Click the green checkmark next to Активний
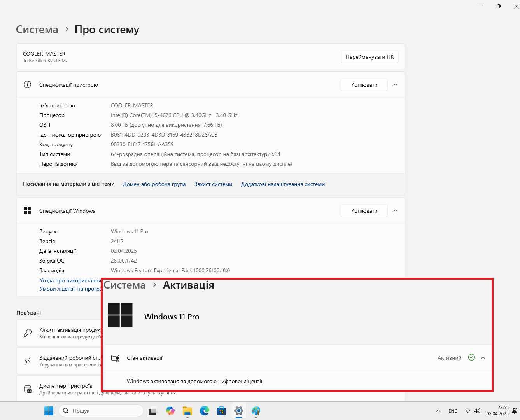 point(471,357)
